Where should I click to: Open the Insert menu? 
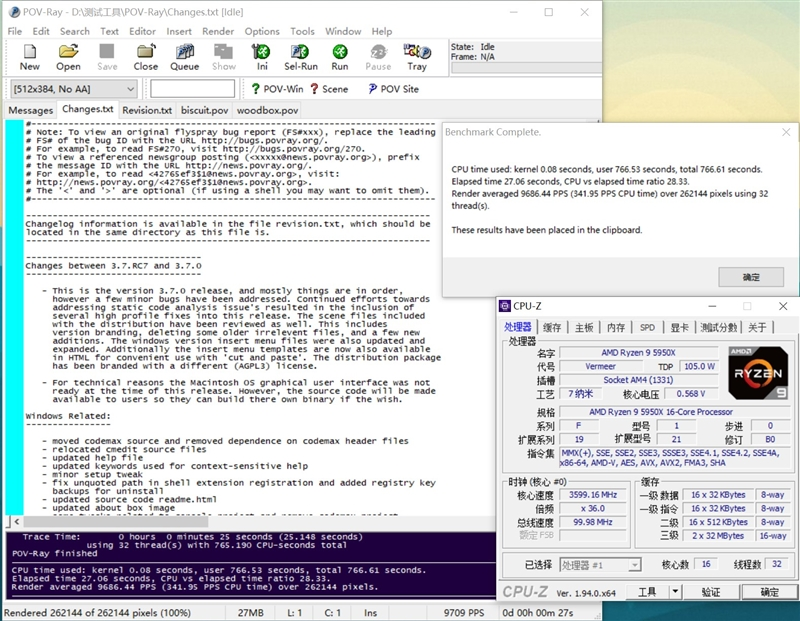click(179, 31)
